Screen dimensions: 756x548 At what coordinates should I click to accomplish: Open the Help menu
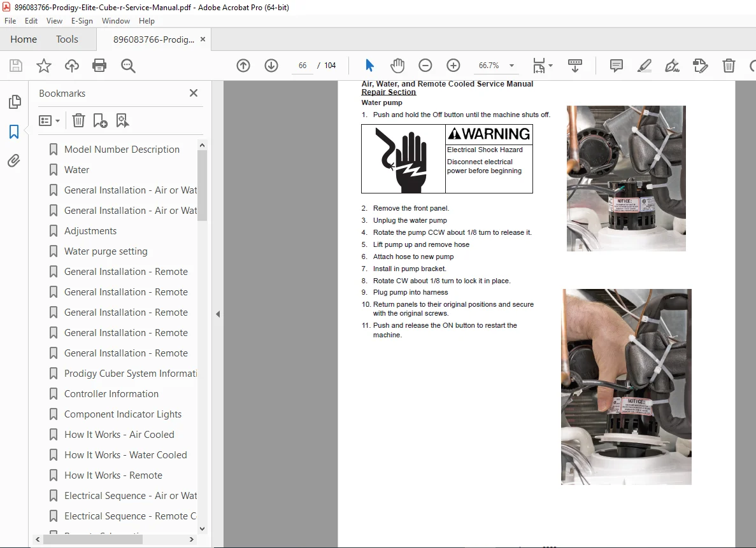click(x=146, y=21)
